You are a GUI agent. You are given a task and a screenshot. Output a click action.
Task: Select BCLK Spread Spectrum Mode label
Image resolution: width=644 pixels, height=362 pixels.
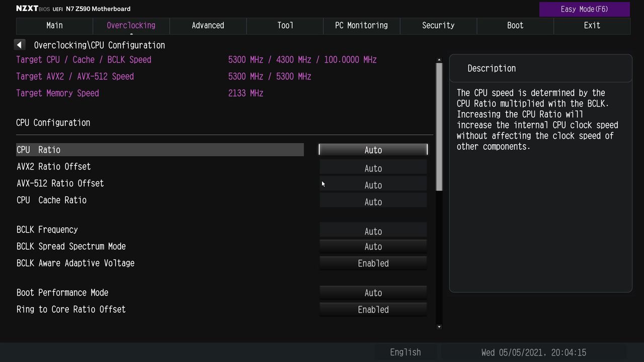[x=71, y=246]
